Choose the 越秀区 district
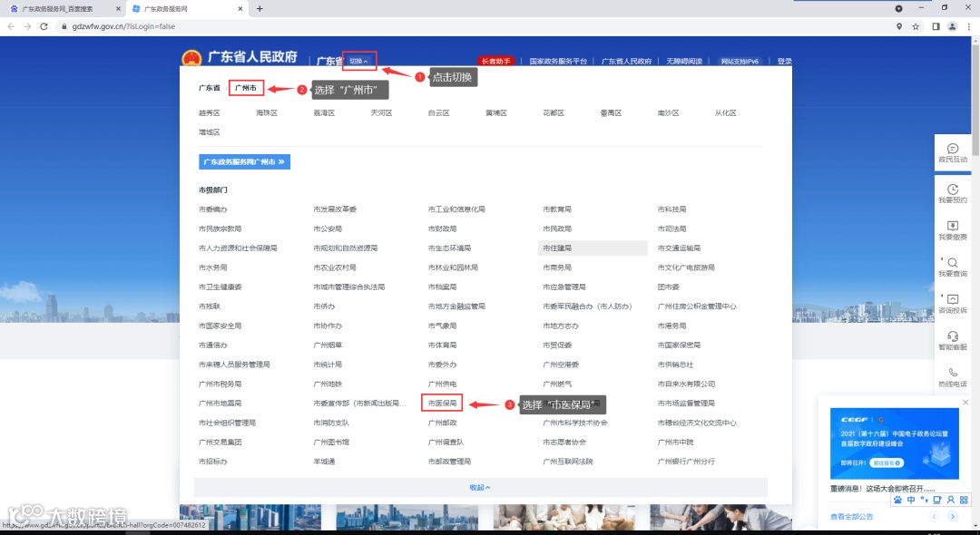 [210, 113]
